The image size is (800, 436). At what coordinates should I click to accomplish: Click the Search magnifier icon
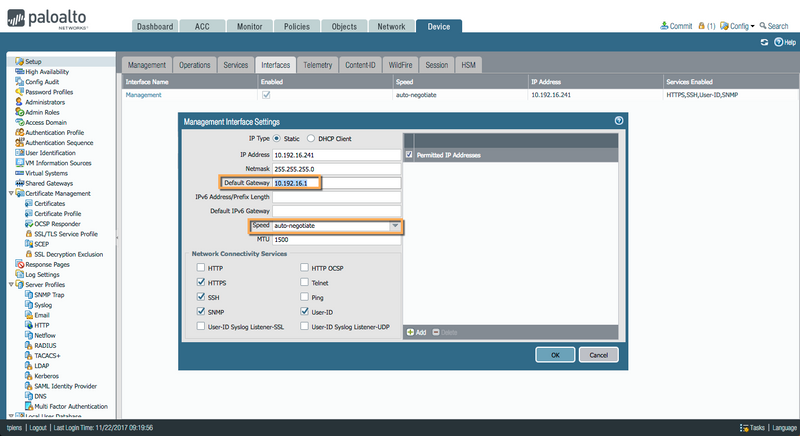763,25
